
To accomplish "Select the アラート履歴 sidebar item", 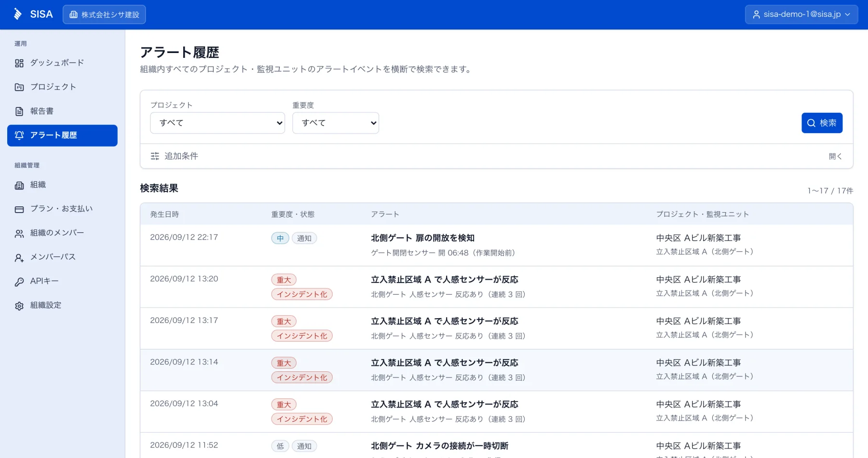I will (62, 135).
